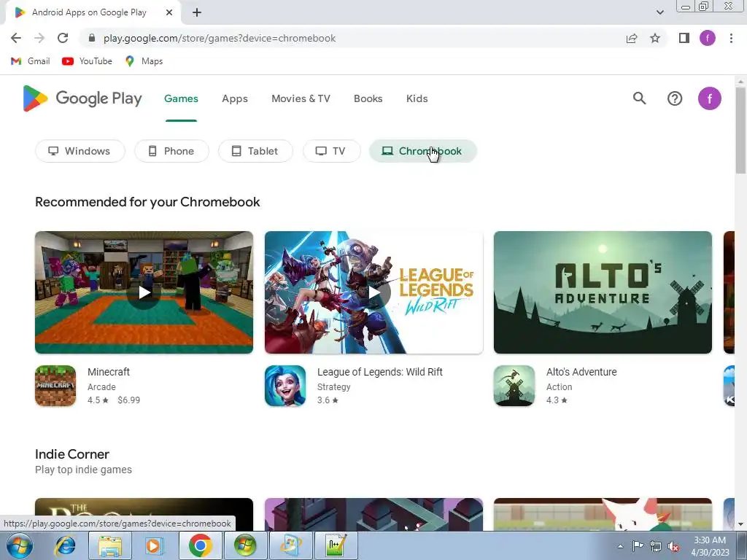Viewport: 747px width, 560px height.
Task: Open a new tab with the plus button
Action: point(197,13)
